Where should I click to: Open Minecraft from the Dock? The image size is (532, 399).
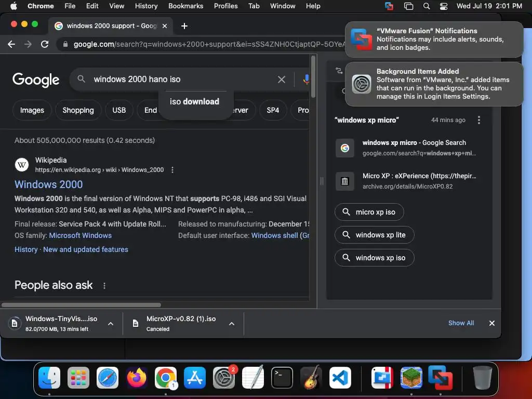click(411, 377)
